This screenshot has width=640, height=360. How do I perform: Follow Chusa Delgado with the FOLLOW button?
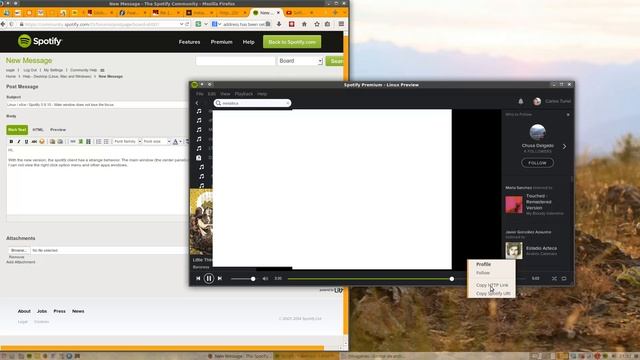pos(537,163)
